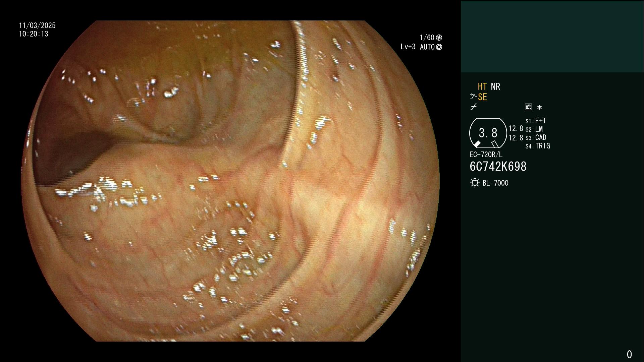The image size is (644, 362).
Task: Click the settings sliders icon
Action: (x=528, y=107)
